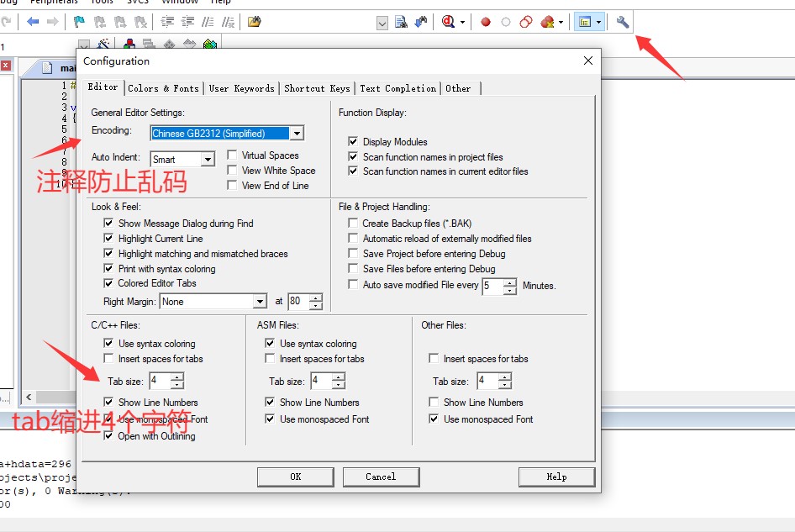Adjust C/C++ Tab size stepper
This screenshot has width=795, height=532.
tap(177, 381)
